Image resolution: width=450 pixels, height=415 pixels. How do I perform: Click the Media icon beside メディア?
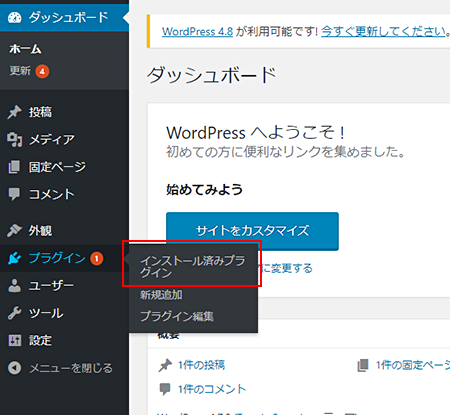(x=15, y=139)
